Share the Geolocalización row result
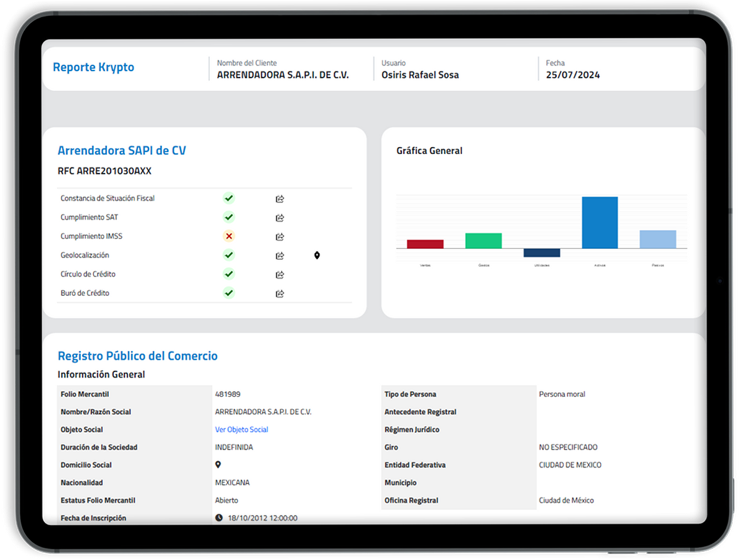This screenshot has width=740, height=560. (x=280, y=256)
